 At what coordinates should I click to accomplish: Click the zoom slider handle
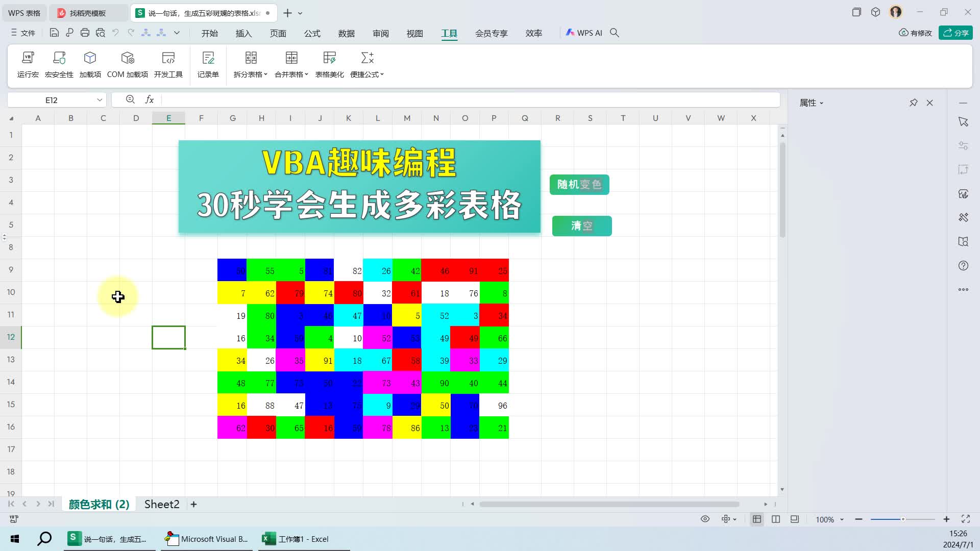(902, 519)
